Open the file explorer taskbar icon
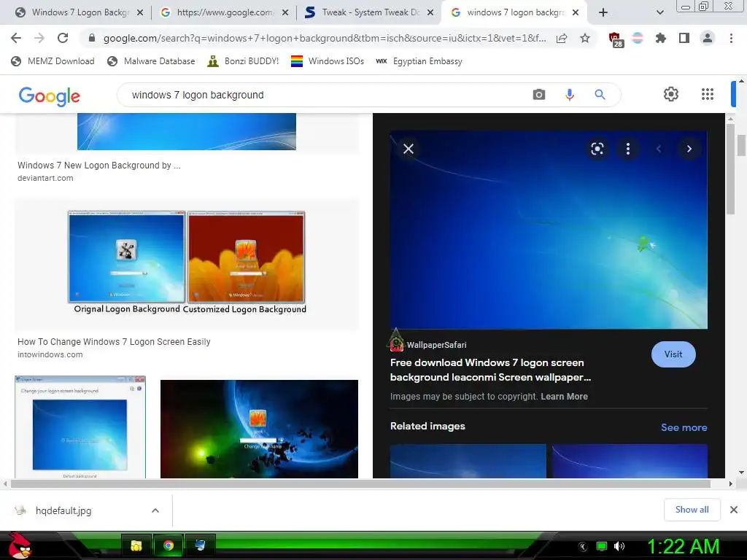 tap(136, 545)
